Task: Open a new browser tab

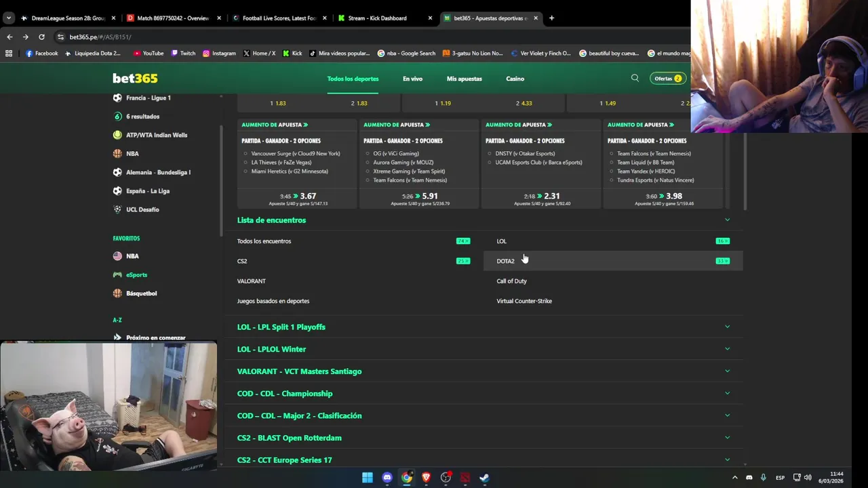Action: click(x=551, y=18)
